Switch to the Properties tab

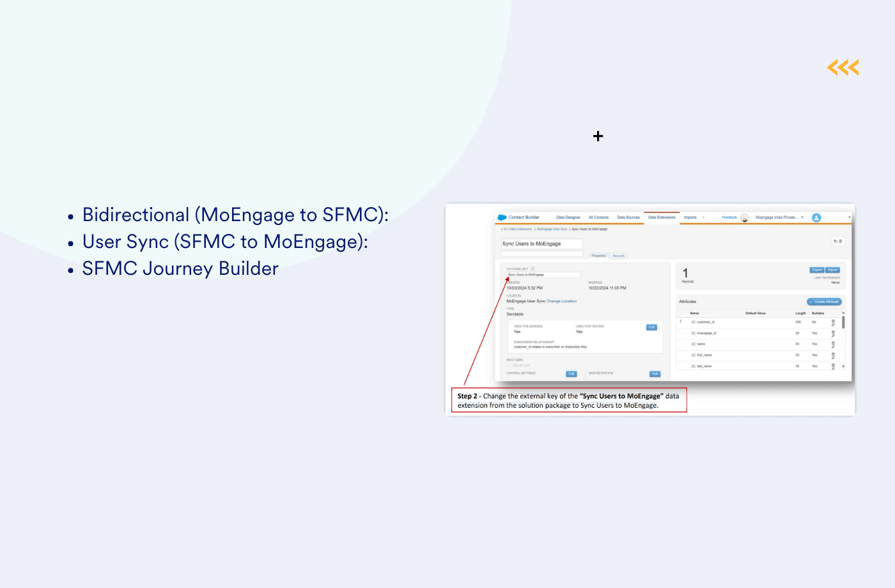599,256
